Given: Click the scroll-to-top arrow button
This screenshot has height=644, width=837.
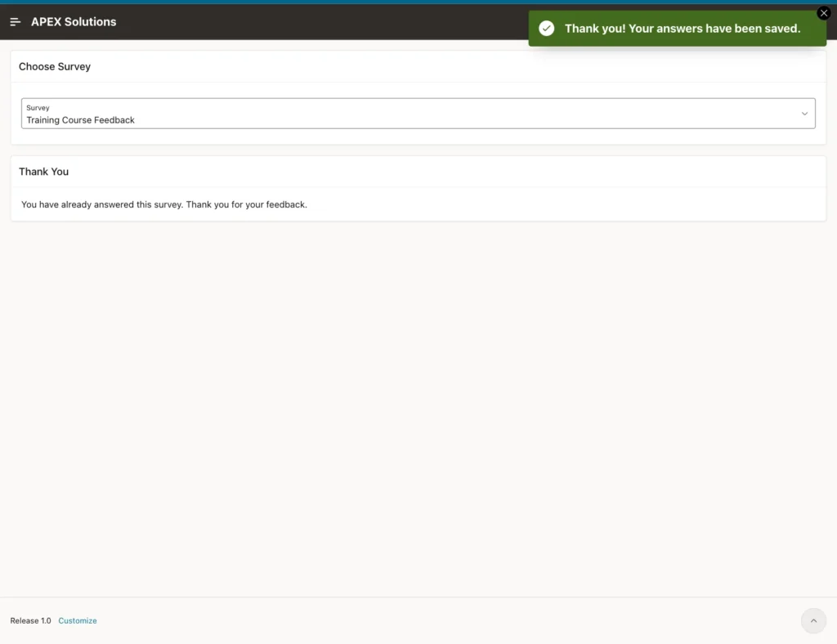Looking at the screenshot, I should pos(813,620).
